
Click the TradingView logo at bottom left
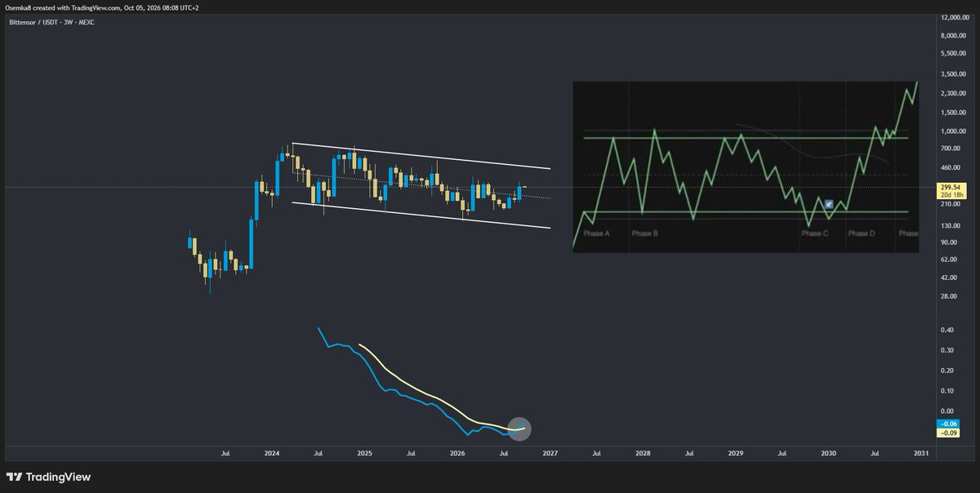50,477
